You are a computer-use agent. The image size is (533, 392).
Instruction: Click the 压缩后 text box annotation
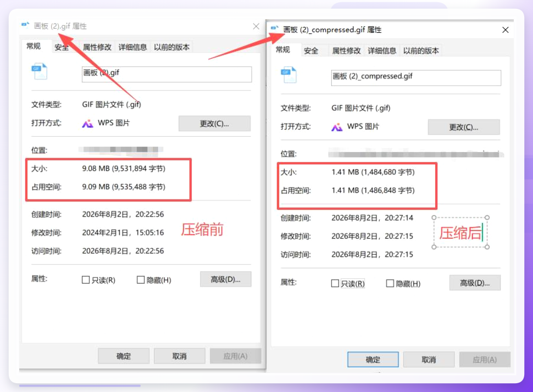point(460,233)
